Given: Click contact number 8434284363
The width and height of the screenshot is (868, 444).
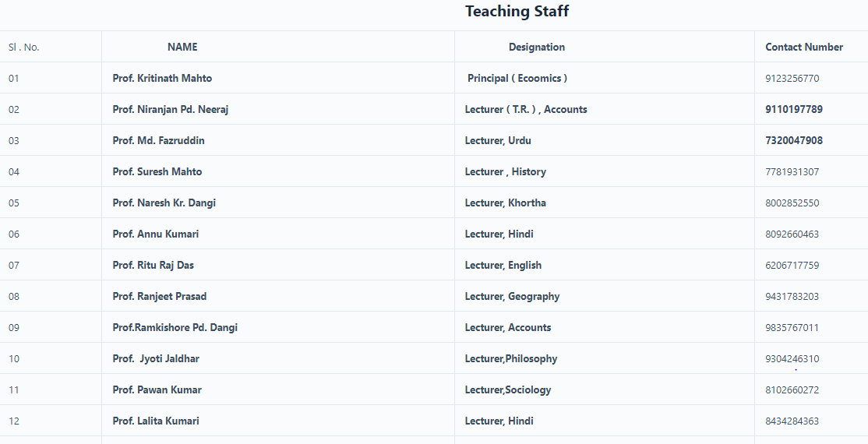Looking at the screenshot, I should [x=792, y=421].
